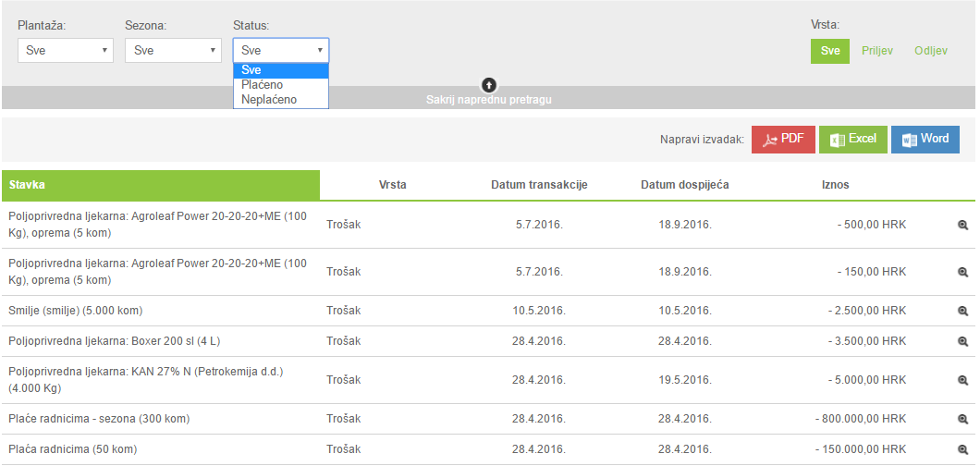
Task: View details of the Boxer 200 sl row
Action: tap(962, 341)
